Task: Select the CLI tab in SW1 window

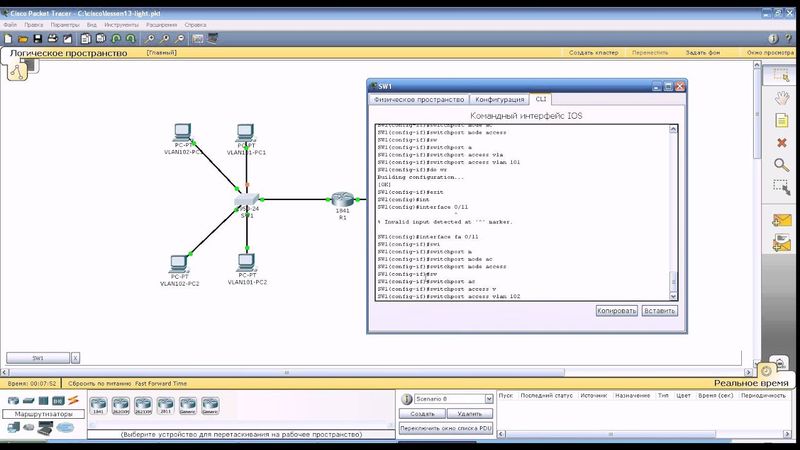Action: pos(541,99)
